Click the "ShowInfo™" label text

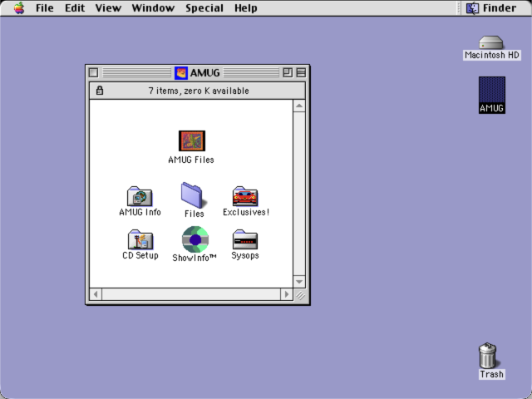click(194, 258)
